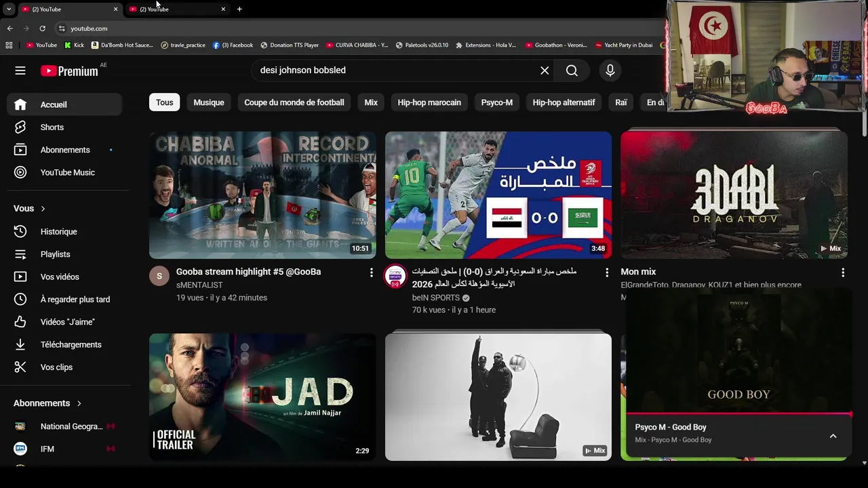
Task: Select the Hip-hop alternatif chip
Action: click(564, 102)
